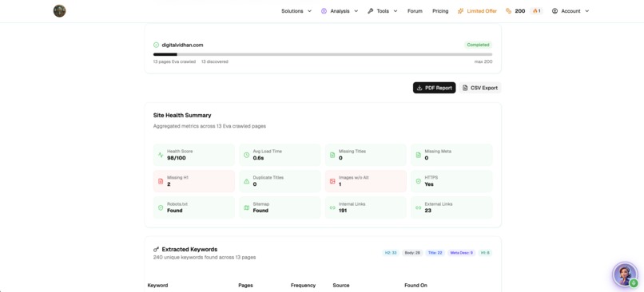644x292 pixels.
Task: Click the Extracted Keywords key icon
Action: pyautogui.click(x=156, y=249)
